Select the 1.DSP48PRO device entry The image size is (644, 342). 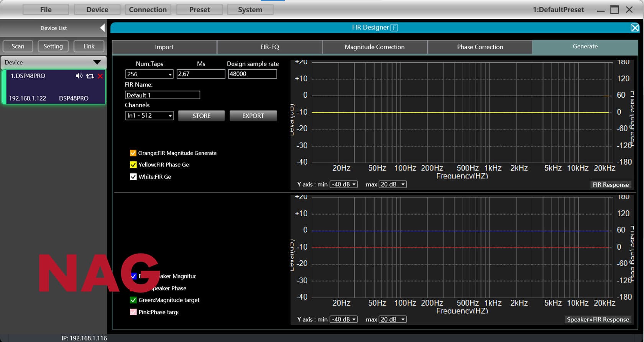click(54, 87)
